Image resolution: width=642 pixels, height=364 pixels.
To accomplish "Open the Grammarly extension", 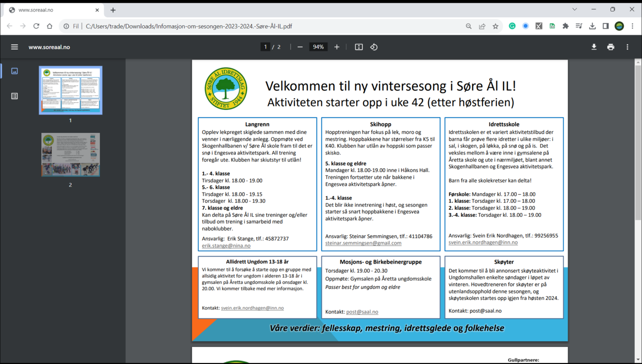I will (512, 26).
